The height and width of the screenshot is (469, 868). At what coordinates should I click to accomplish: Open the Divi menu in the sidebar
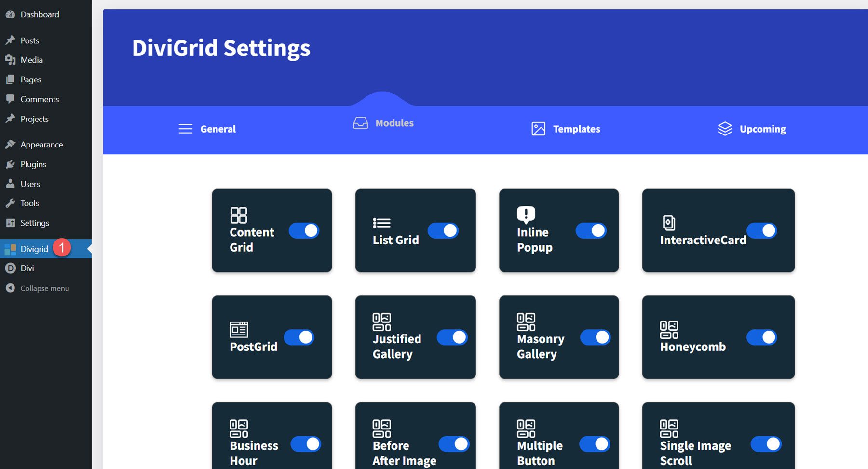click(27, 268)
